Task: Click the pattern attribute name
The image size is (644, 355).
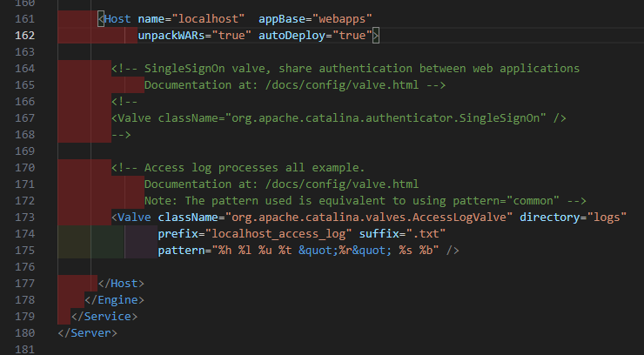Action: point(181,251)
